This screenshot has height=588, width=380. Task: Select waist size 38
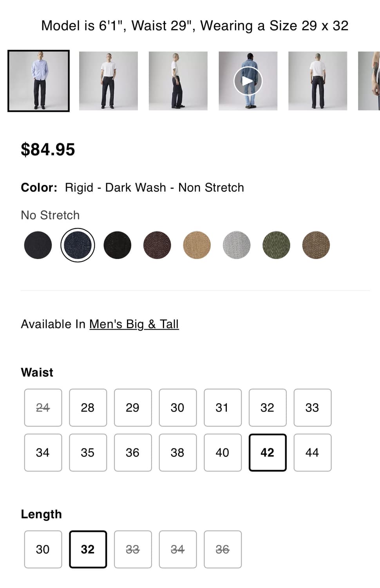[x=177, y=452]
